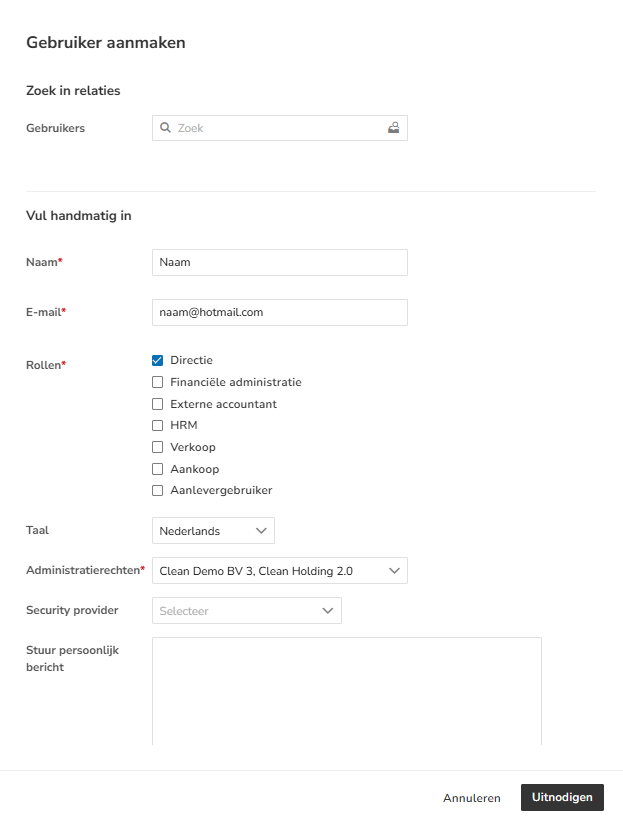Uncheck the Directie role checkbox
623x820 pixels.
(x=157, y=360)
